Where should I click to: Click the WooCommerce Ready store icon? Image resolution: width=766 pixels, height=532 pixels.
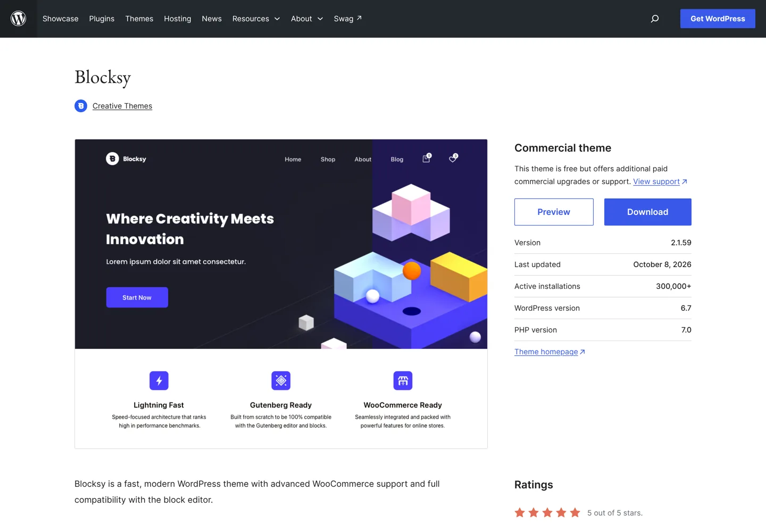pyautogui.click(x=403, y=380)
